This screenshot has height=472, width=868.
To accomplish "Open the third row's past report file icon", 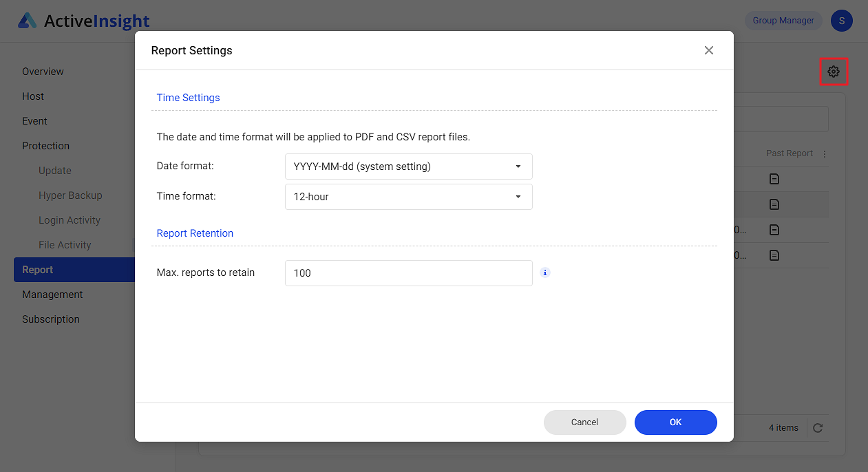I will click(x=774, y=229).
